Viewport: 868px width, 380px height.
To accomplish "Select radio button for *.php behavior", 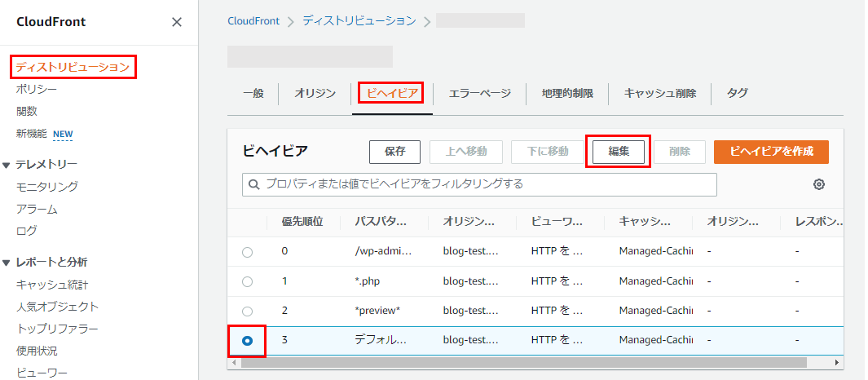I will pyautogui.click(x=247, y=281).
